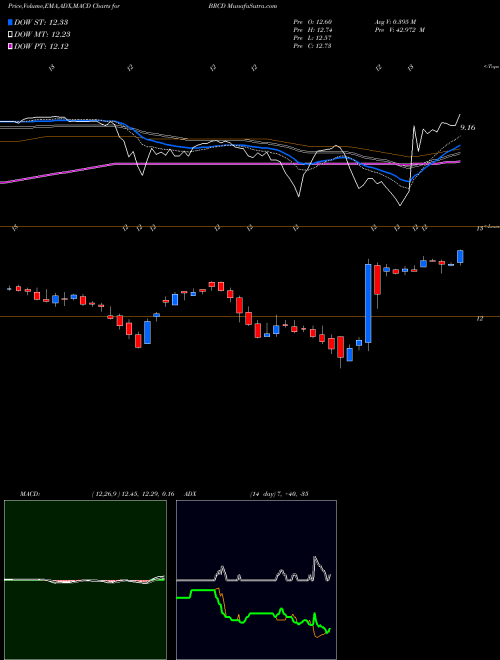Screen dimensions: 500x660
Task: Click the 13 price axis label
Action: coord(479,229)
